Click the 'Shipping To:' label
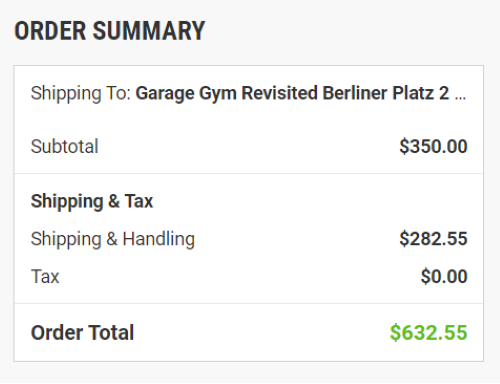Viewport: 500px width, 384px height. point(81,93)
